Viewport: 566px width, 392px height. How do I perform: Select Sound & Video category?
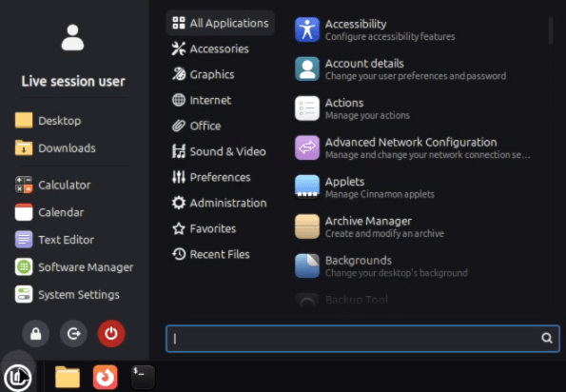(220, 151)
